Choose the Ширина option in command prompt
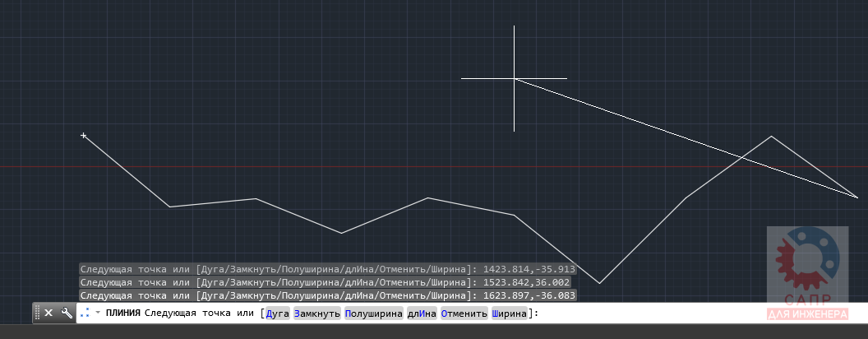 pos(510,313)
